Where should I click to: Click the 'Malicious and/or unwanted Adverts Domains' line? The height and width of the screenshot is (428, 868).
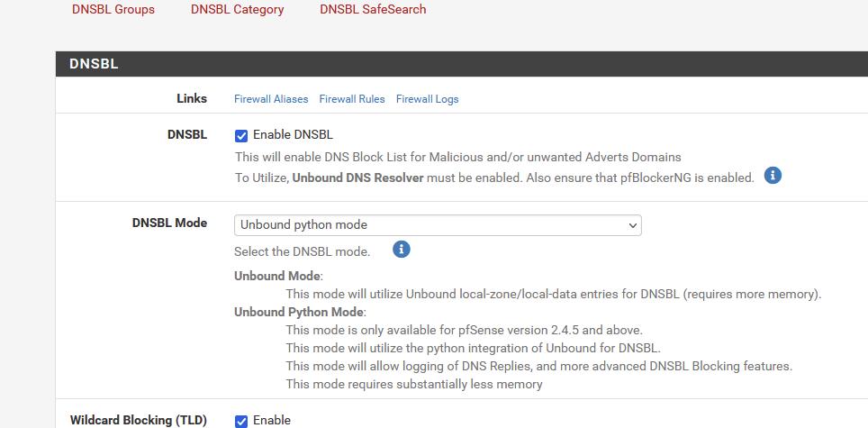(x=458, y=157)
